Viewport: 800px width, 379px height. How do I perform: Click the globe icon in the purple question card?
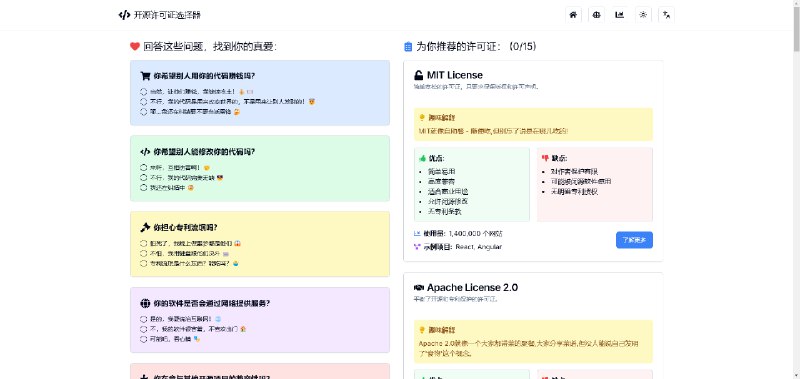tap(145, 304)
